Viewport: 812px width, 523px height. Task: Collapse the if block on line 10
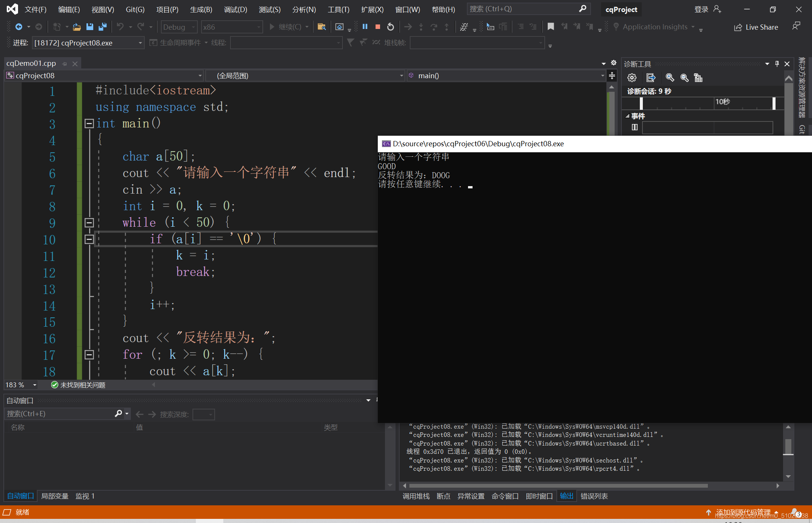89,239
